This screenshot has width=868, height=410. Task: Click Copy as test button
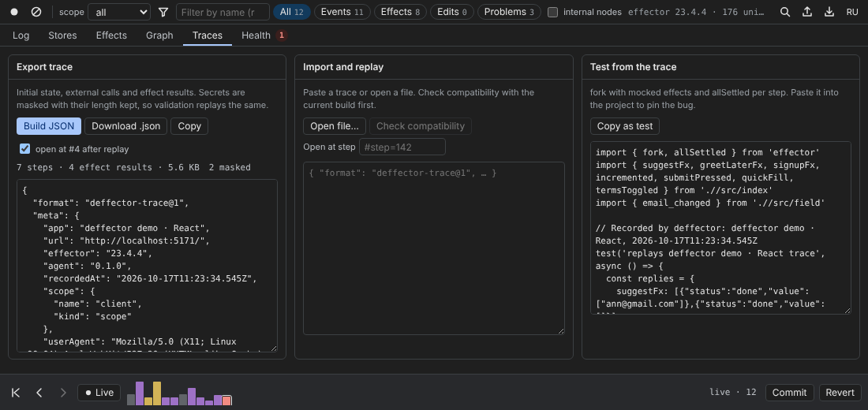point(624,126)
